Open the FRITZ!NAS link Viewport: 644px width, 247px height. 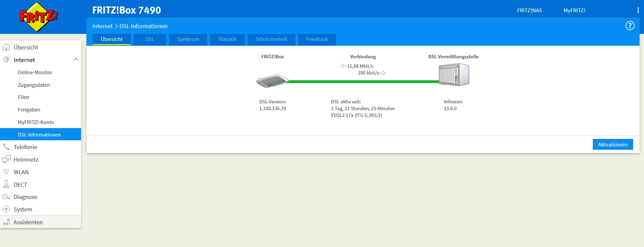tap(529, 11)
